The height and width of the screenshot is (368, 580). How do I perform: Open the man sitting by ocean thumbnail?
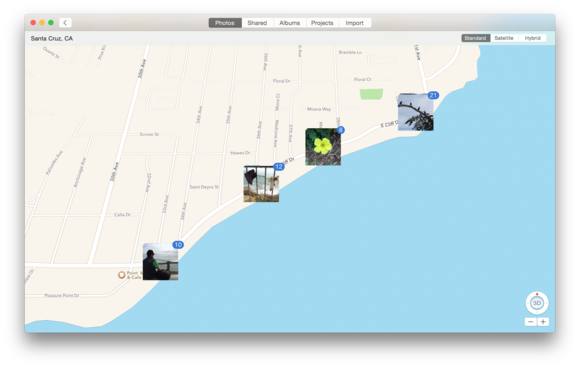pos(161,261)
